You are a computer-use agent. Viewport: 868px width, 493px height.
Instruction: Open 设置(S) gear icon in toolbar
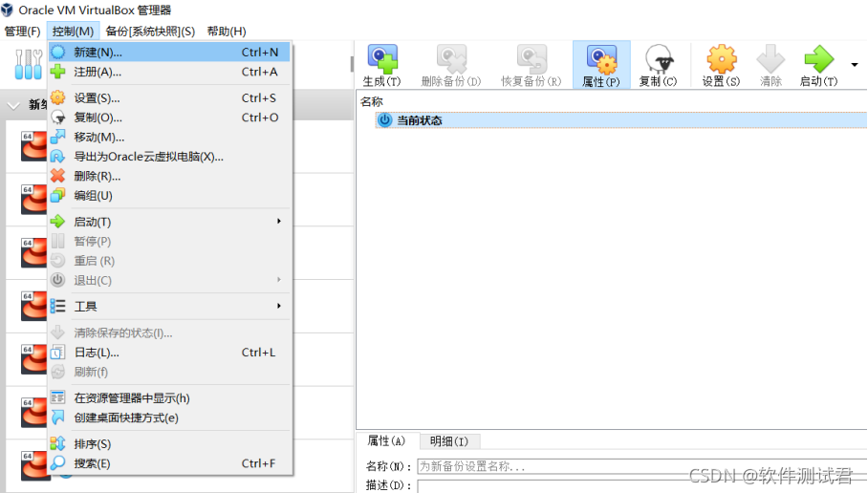point(722,58)
